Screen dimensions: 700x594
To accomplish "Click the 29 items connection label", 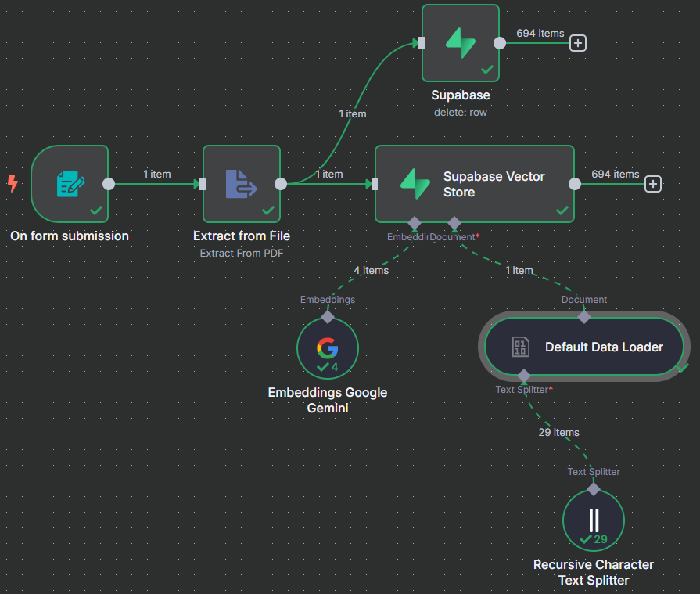I will coord(558,432).
